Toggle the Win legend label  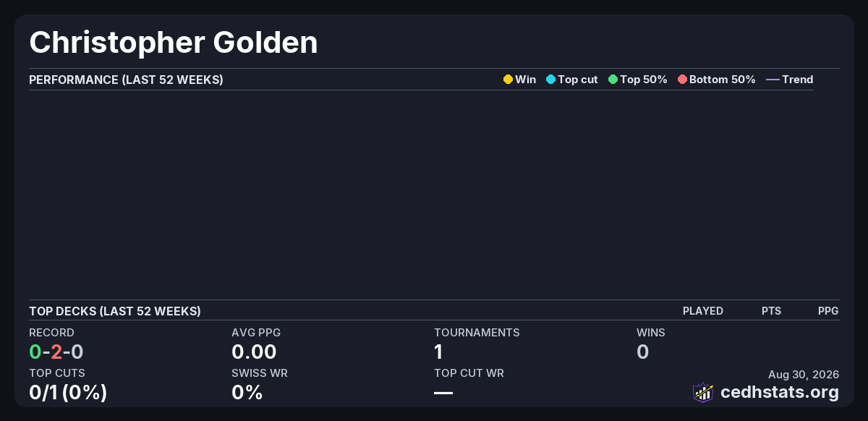[526, 80]
